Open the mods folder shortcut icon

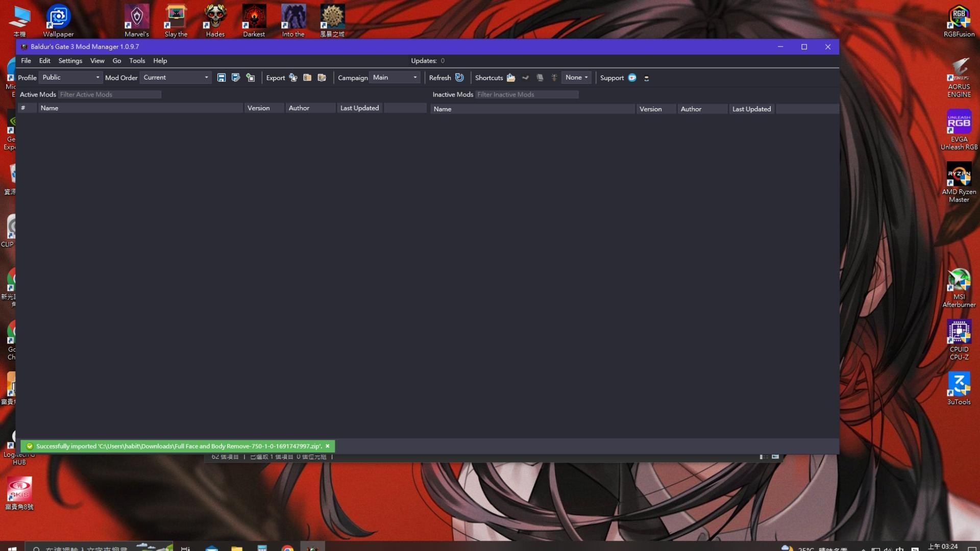[x=511, y=78]
